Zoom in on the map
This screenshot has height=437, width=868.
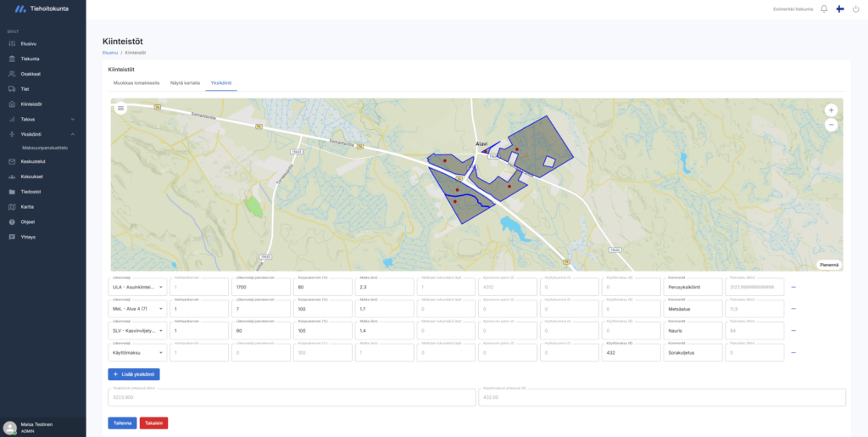tap(831, 110)
